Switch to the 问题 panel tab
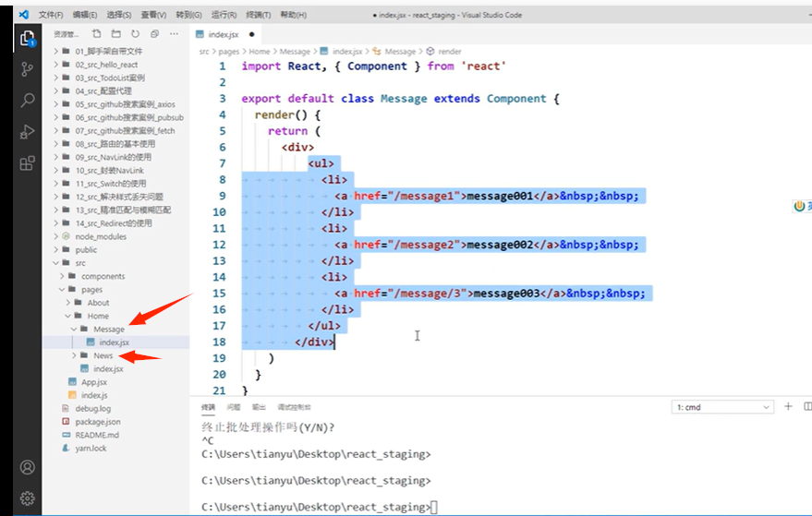The width and height of the screenshot is (812, 516). point(234,407)
